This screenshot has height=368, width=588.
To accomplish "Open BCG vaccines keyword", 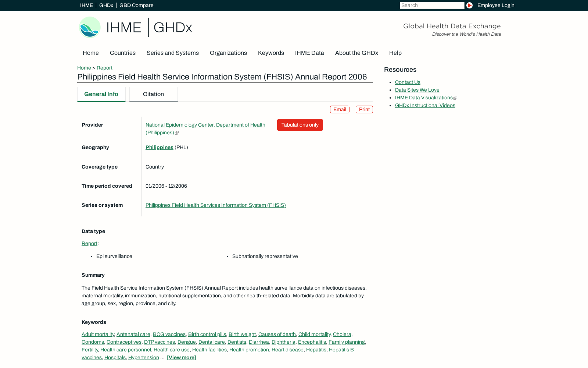I will pyautogui.click(x=169, y=334).
